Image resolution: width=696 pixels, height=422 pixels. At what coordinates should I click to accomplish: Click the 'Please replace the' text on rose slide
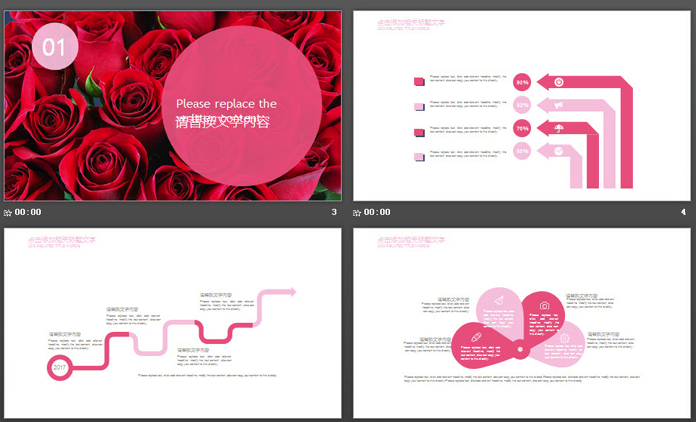pyautogui.click(x=226, y=103)
